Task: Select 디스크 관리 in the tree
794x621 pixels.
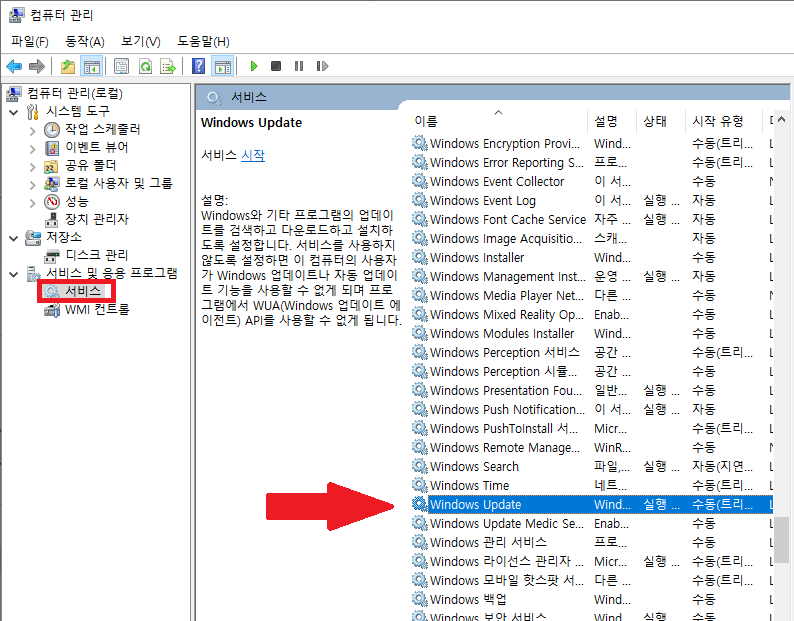Action: click(97, 255)
